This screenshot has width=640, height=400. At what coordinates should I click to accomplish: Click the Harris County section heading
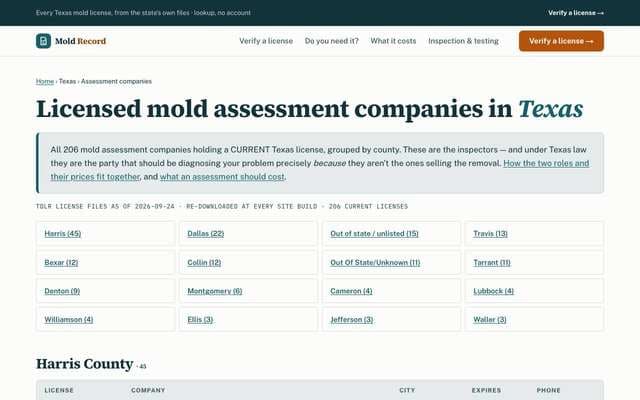84,364
